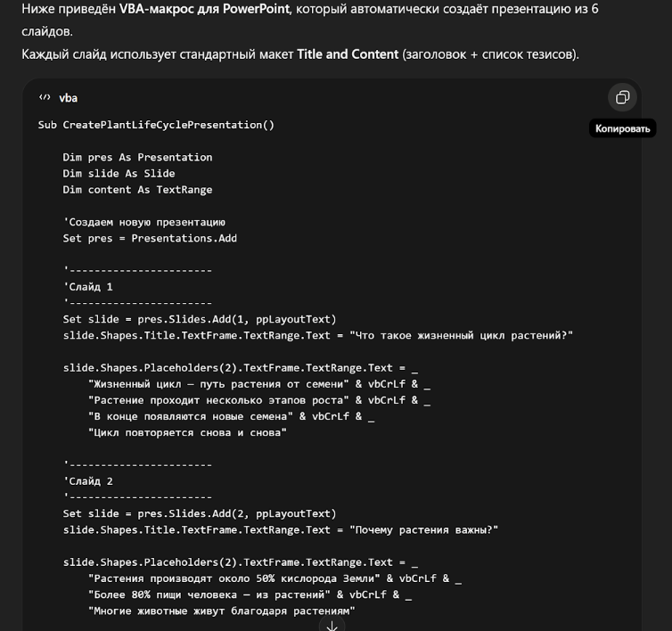Click the line Многие животные живут благодаря растениям
The height and width of the screenshot is (631, 672).
[x=221, y=611]
